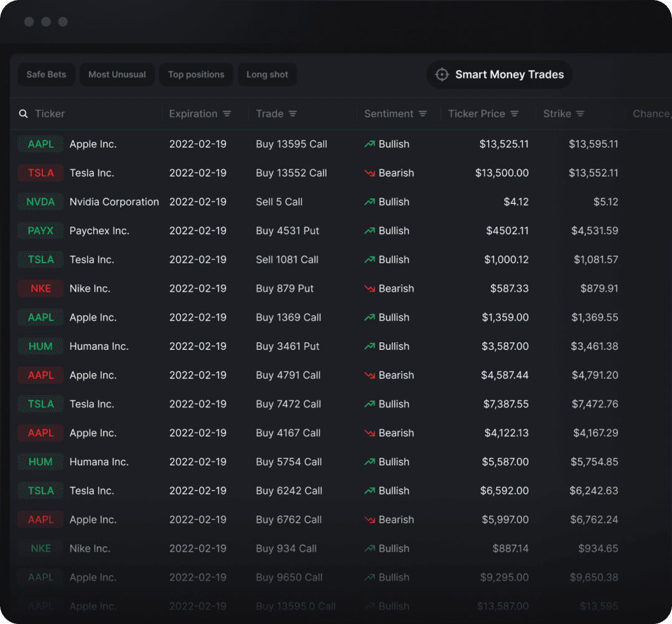
Task: Click the crosshair icon beside Smart Money Trades
Action: (442, 75)
